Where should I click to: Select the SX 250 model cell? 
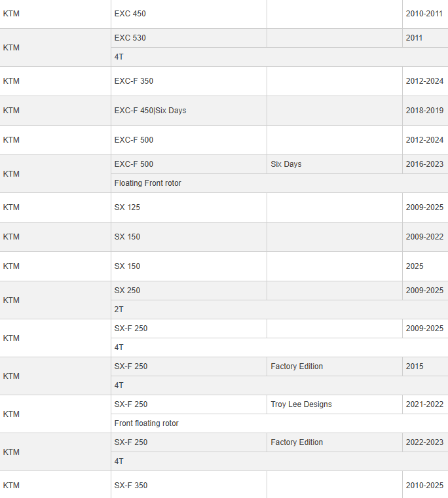pos(127,291)
